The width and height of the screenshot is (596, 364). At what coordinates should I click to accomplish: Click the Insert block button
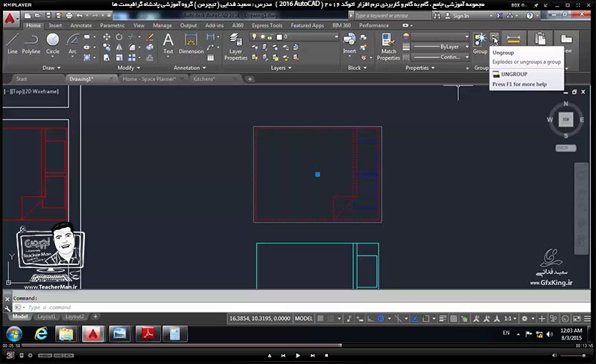click(349, 43)
